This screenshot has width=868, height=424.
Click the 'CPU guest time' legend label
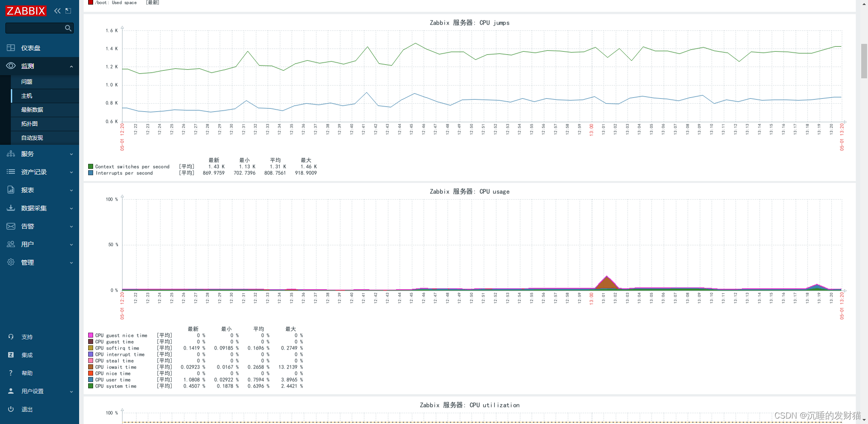(x=114, y=342)
